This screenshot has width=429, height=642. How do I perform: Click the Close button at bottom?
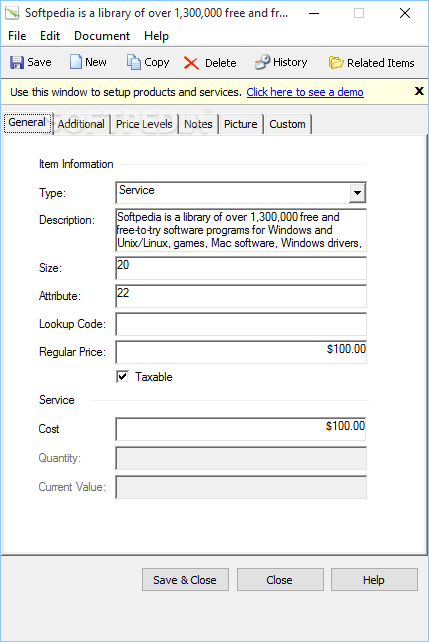pyautogui.click(x=280, y=579)
